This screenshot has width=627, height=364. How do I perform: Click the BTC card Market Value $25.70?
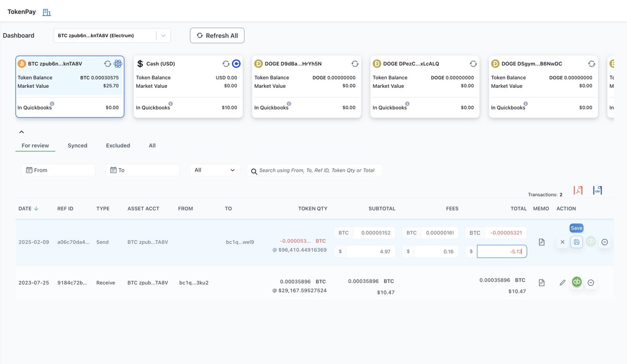coord(111,86)
